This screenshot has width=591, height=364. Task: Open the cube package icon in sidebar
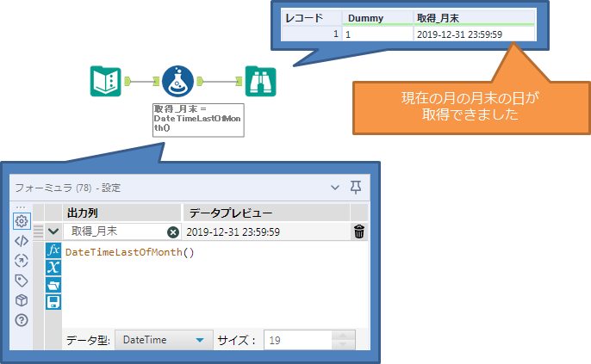pos(22,300)
